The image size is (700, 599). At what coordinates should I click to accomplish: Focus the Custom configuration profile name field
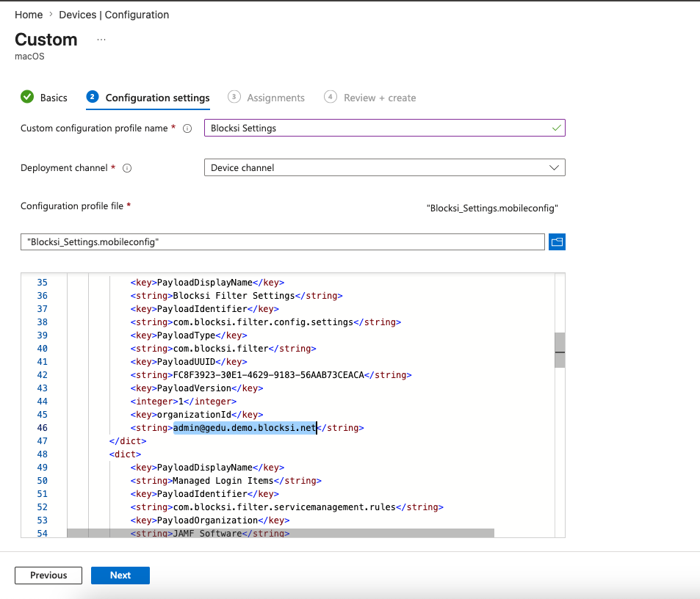click(385, 128)
